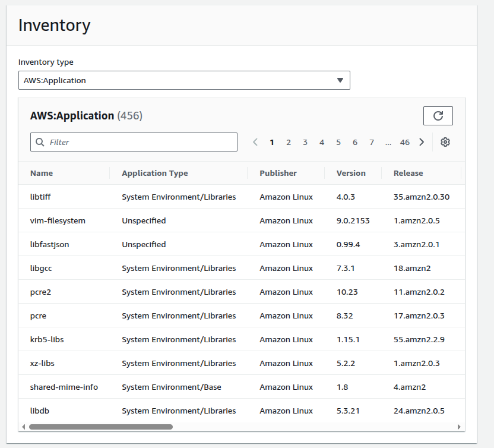Screen dimensions: 494x448
Task: Click System Environment/Base application type cell
Action: coord(172,387)
